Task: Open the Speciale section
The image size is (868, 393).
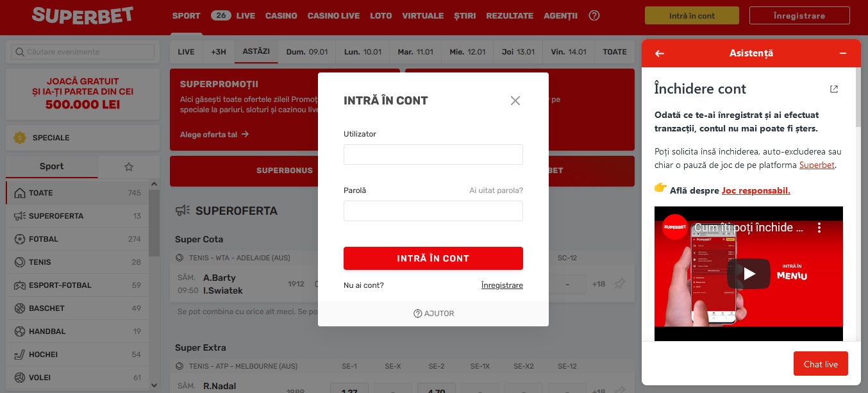Action: [83, 138]
